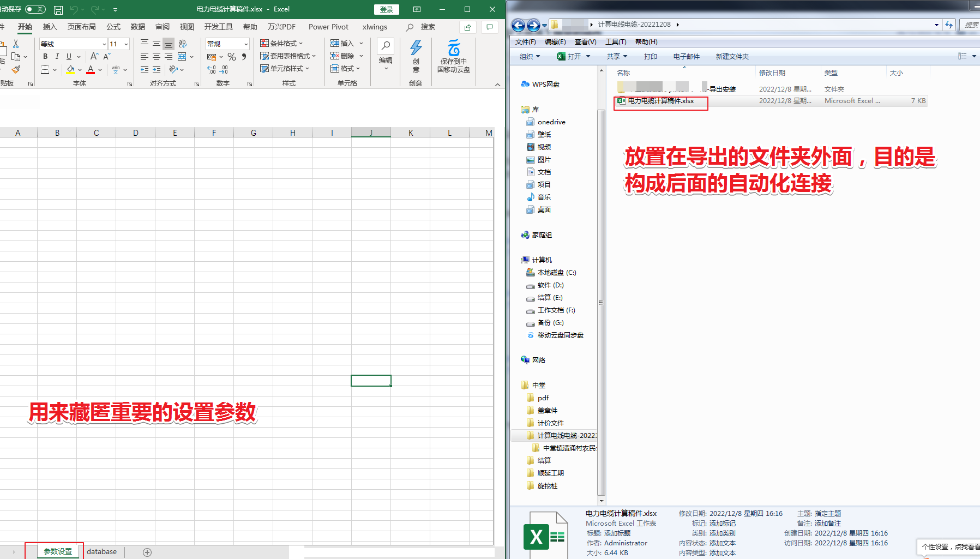Apply the red font color swatch
The width and height of the screenshot is (980, 559).
click(x=91, y=69)
